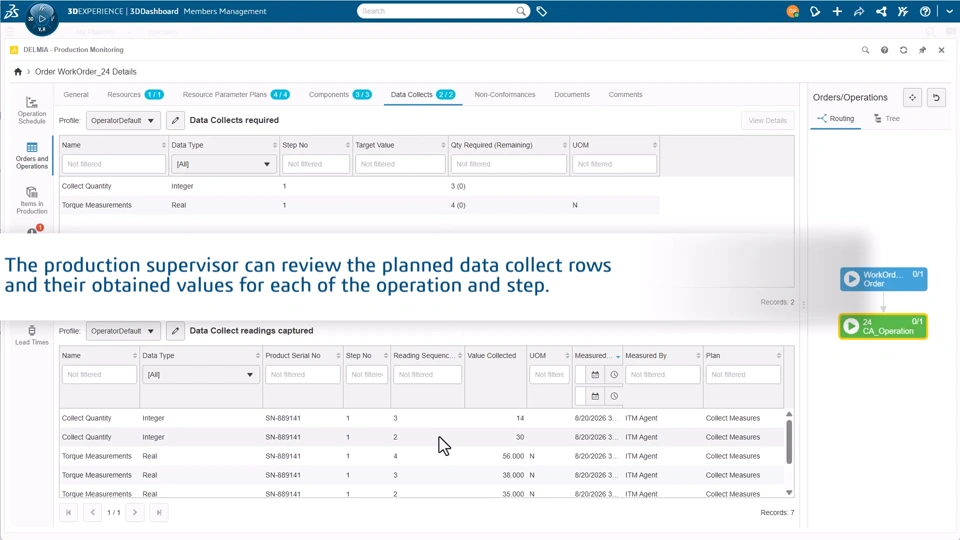Select the 24 CA_Operation node

[883, 326]
